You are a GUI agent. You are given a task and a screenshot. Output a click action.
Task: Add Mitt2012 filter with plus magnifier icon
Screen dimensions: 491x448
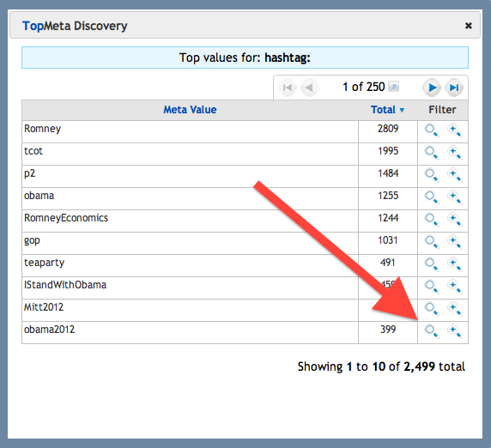pos(454,309)
